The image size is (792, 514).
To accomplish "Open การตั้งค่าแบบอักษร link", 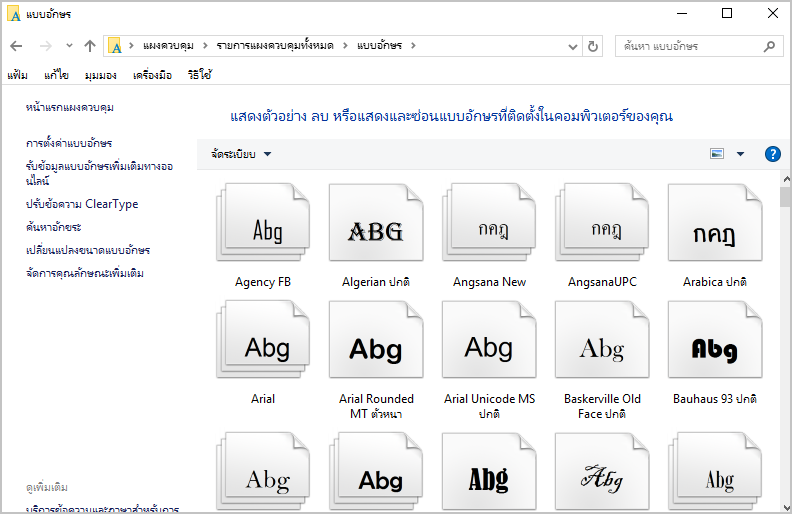I will pos(69,143).
